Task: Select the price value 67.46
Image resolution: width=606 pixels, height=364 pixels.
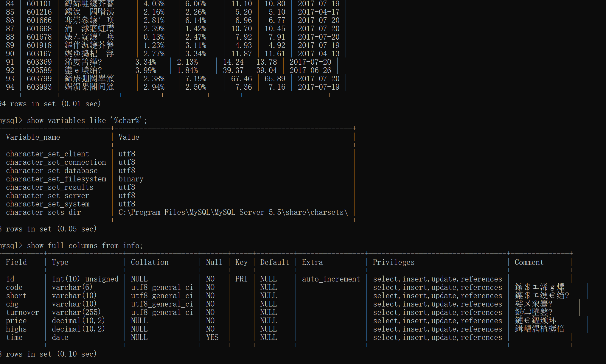Action: [242, 79]
